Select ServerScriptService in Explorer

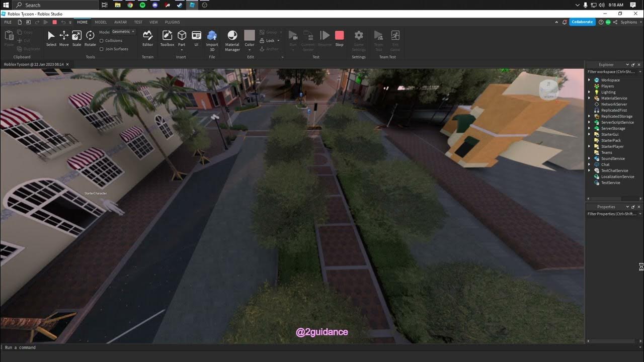pyautogui.click(x=617, y=122)
